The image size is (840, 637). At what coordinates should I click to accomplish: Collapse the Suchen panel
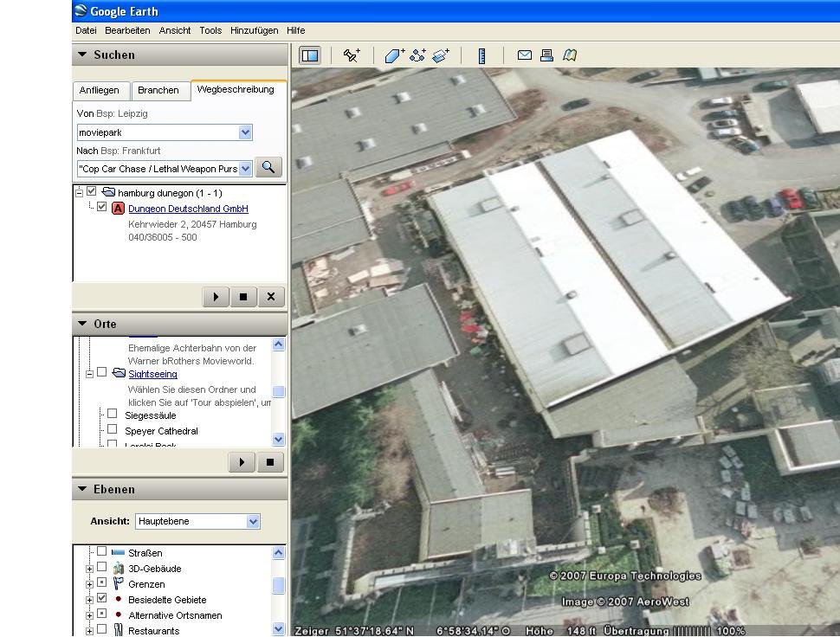click(x=82, y=55)
